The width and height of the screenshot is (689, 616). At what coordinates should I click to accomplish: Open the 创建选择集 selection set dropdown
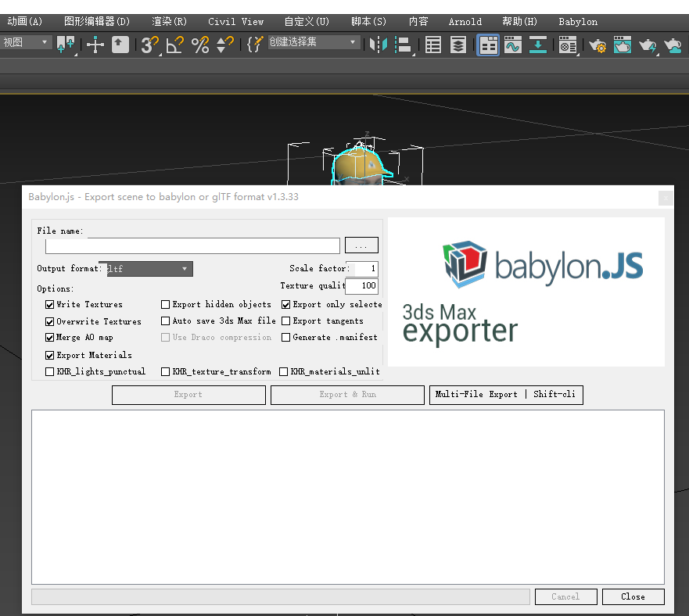314,42
